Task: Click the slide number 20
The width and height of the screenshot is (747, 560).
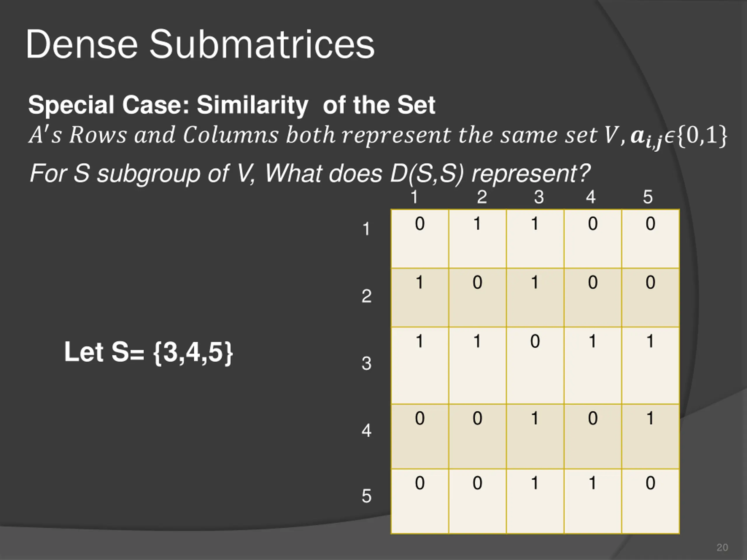Action: pos(722,547)
